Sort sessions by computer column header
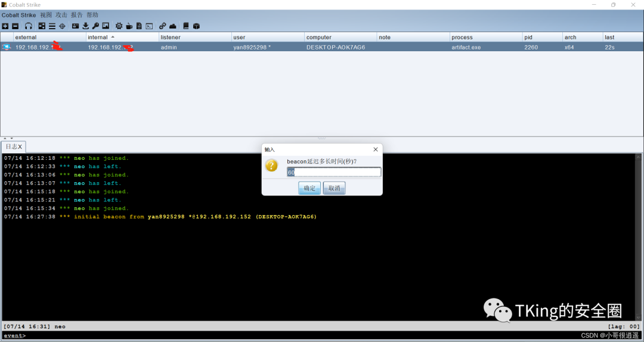The height and width of the screenshot is (342, 644). [x=341, y=38]
